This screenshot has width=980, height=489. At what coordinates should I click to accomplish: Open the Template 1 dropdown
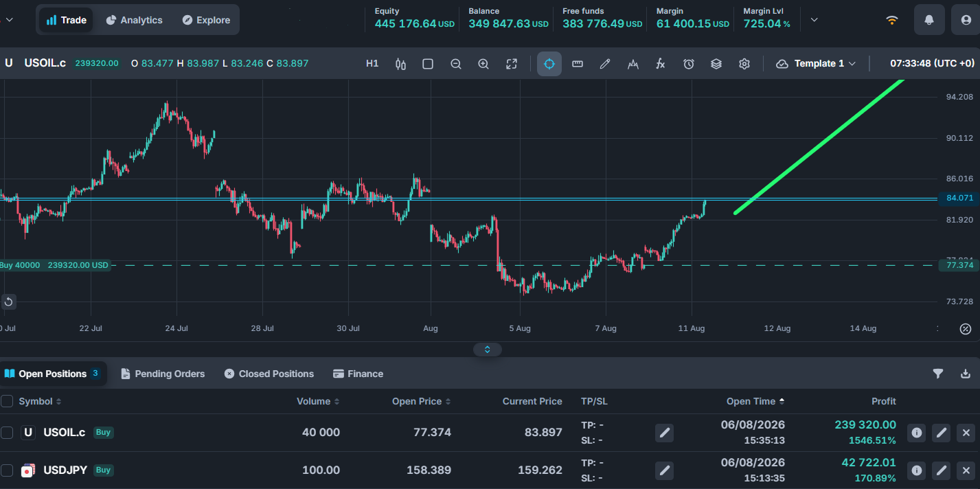click(817, 64)
